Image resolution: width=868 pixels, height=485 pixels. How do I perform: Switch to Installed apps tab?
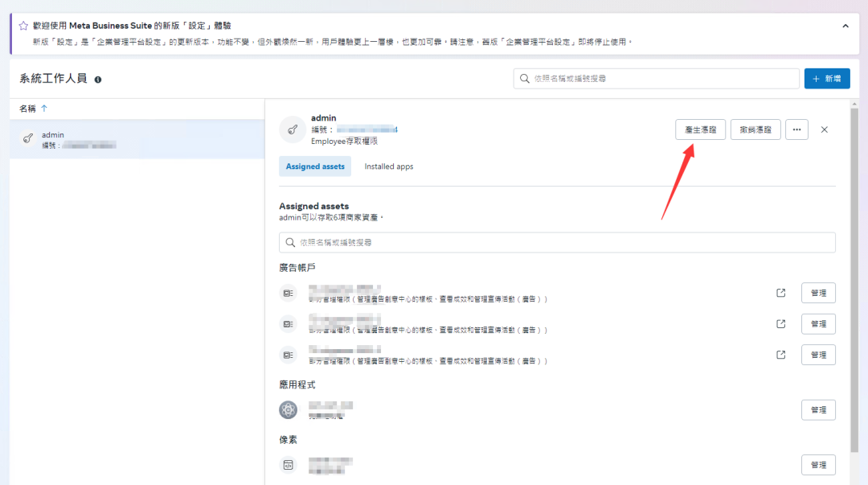[389, 166]
